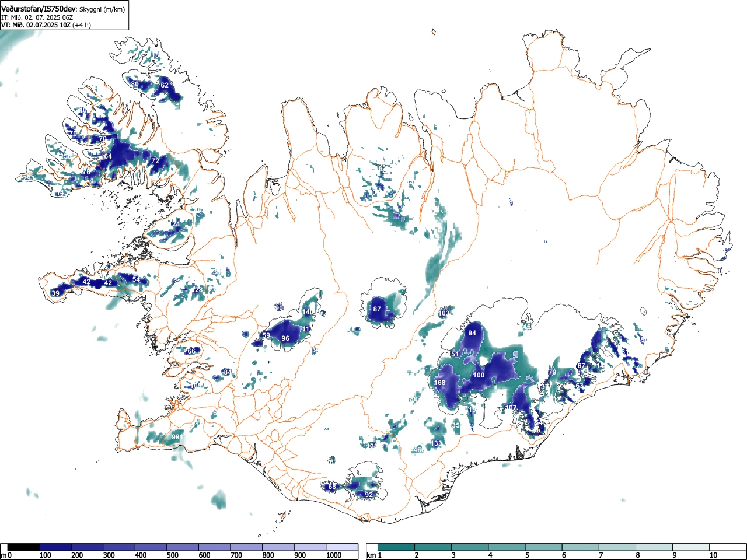Image resolution: width=747 pixels, height=560 pixels.
Task: Click the 59 value beside 96
Action: tap(266, 335)
